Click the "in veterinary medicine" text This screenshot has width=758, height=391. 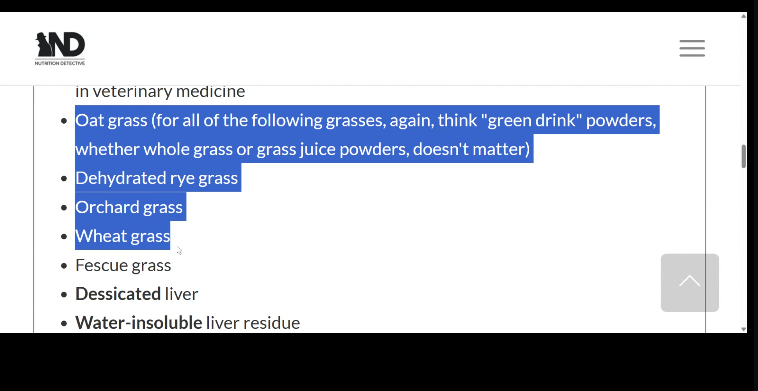click(x=160, y=91)
